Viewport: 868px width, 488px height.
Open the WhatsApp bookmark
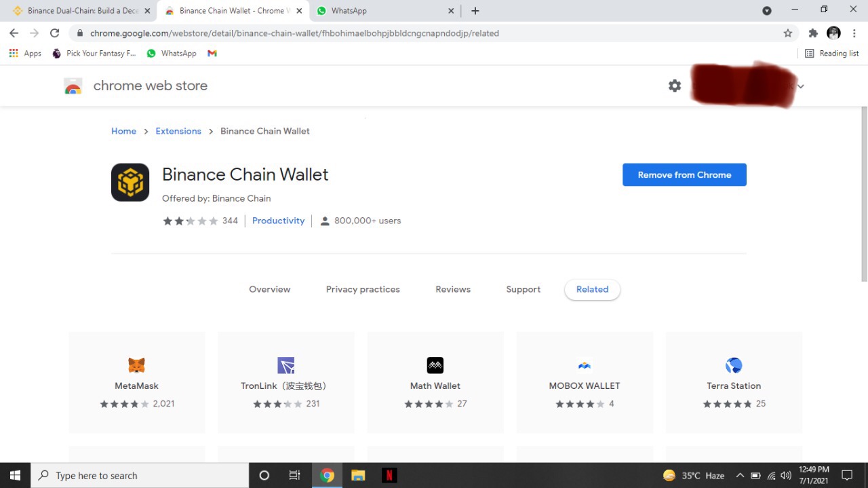point(172,53)
